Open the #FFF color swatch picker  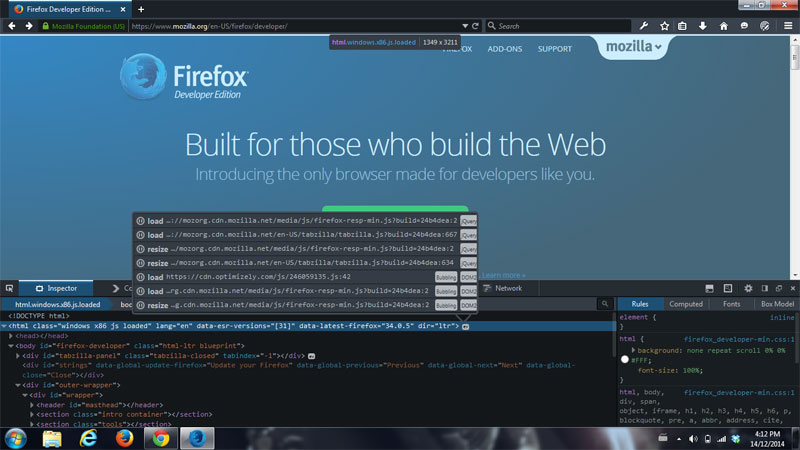624,360
